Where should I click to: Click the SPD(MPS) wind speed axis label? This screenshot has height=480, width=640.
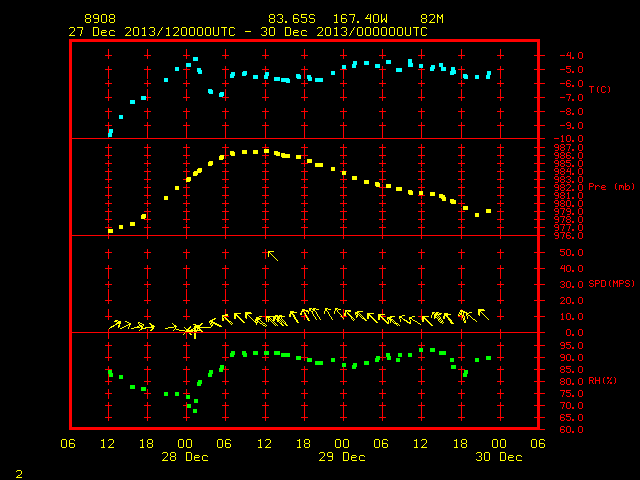pyautogui.click(x=611, y=284)
